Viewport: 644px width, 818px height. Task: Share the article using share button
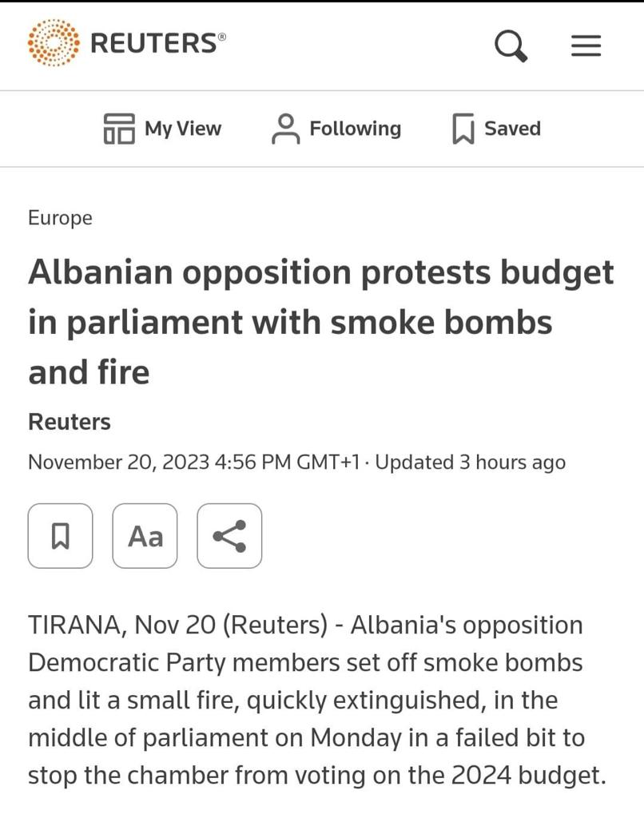coord(229,536)
